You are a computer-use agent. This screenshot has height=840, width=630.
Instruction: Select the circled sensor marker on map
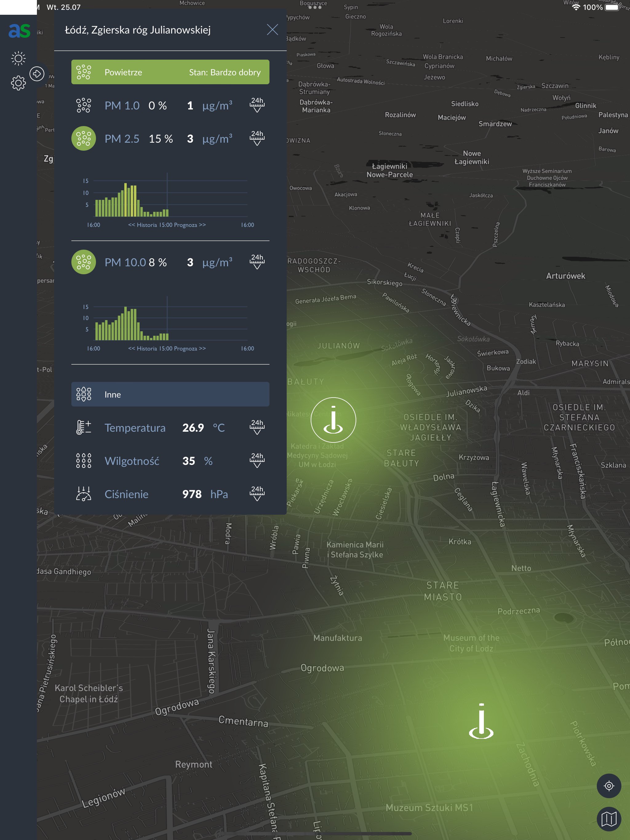[x=333, y=420]
